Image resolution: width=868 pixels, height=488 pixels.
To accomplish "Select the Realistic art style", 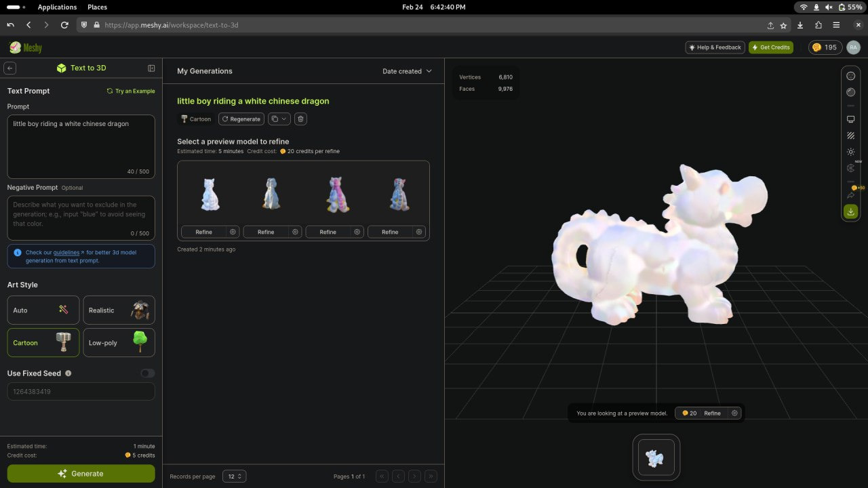I will (x=119, y=310).
